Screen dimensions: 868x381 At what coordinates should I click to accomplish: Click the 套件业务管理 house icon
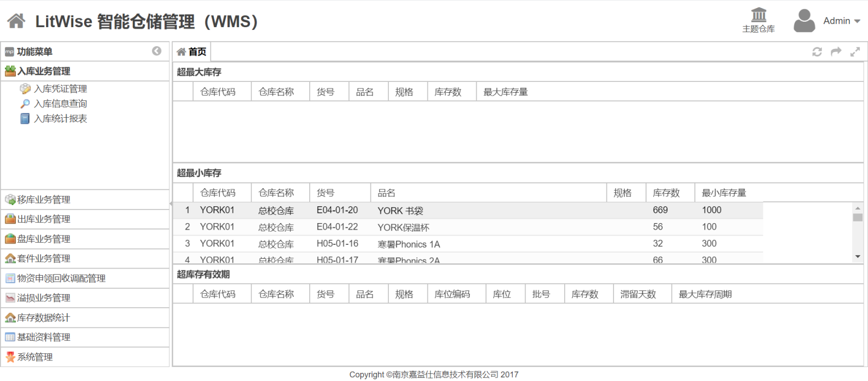pyautogui.click(x=10, y=258)
